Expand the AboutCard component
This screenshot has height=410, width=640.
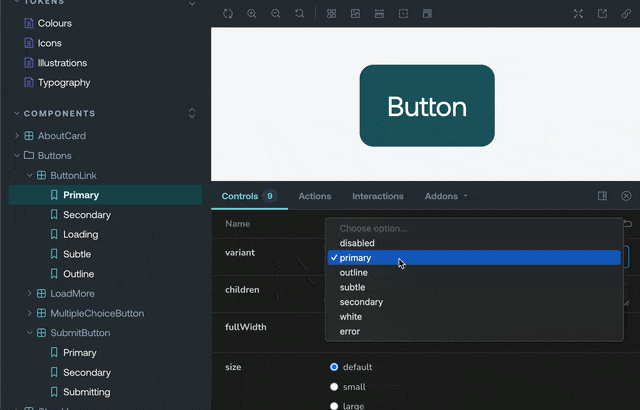(17, 135)
